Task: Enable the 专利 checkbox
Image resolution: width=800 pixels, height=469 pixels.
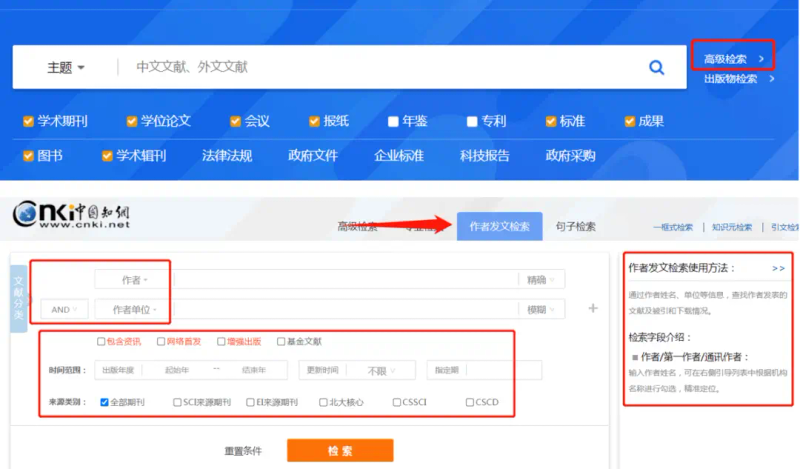Action: 472,121
